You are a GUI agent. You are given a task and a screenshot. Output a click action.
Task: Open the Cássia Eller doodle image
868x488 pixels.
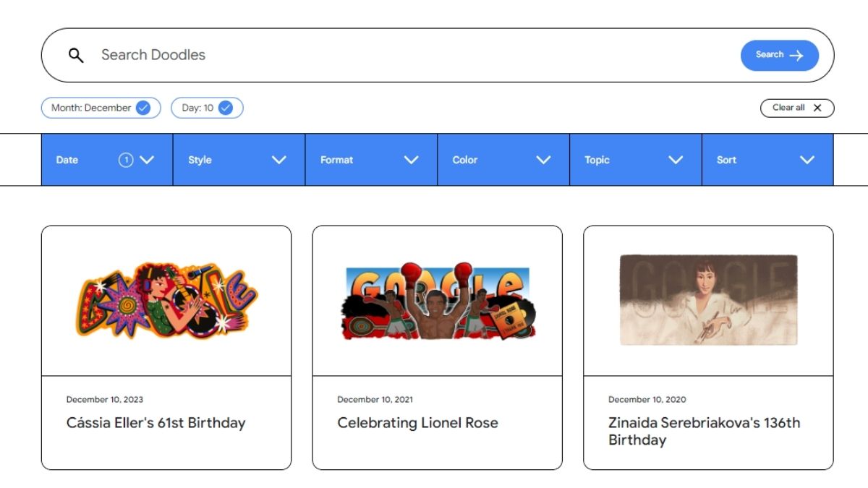point(166,300)
